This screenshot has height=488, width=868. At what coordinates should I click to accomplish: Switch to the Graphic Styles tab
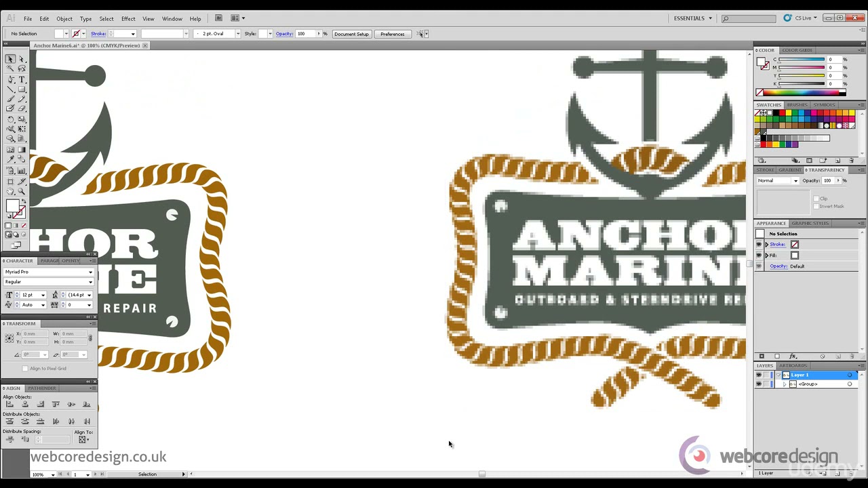tap(810, 223)
